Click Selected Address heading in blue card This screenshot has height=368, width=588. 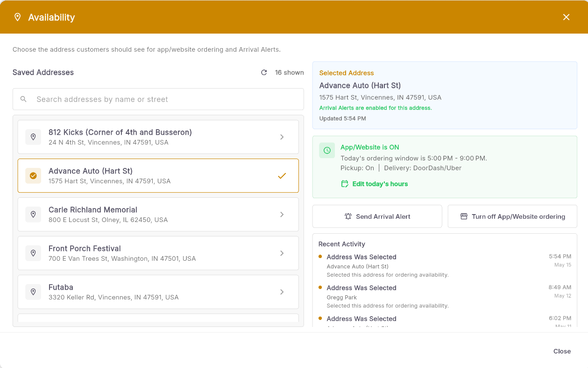347,73
